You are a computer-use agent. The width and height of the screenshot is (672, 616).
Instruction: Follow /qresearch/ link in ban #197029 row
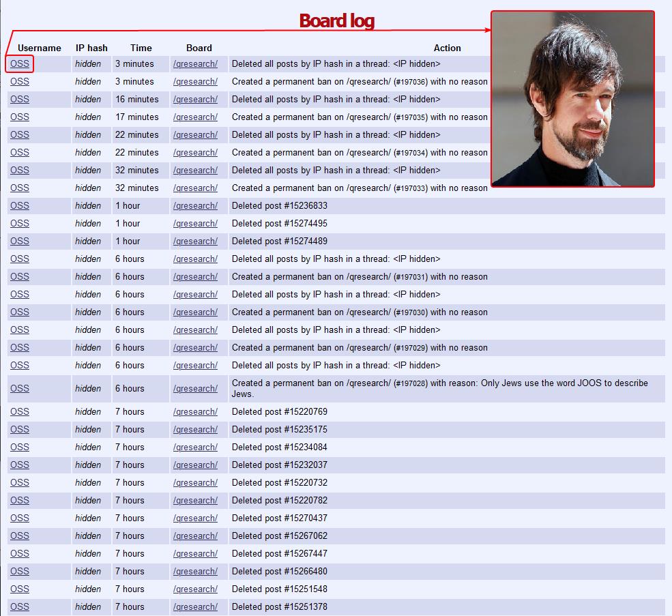click(x=195, y=348)
